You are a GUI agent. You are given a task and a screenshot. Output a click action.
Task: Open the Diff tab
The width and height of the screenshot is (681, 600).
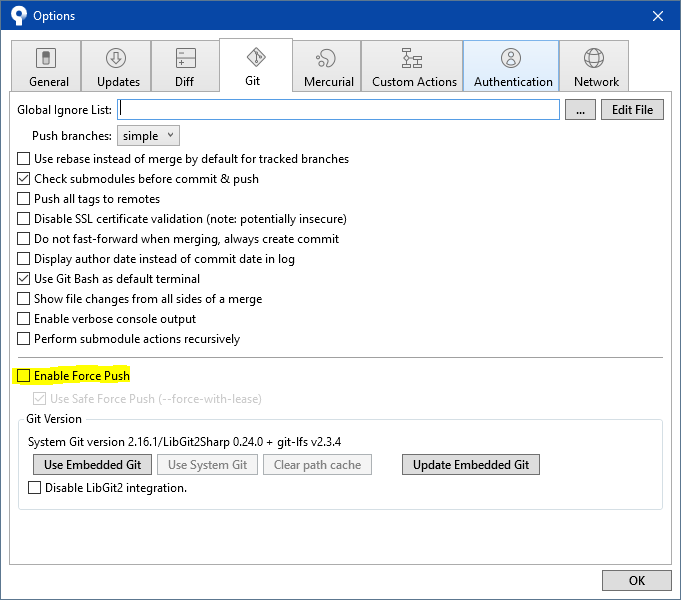click(185, 66)
